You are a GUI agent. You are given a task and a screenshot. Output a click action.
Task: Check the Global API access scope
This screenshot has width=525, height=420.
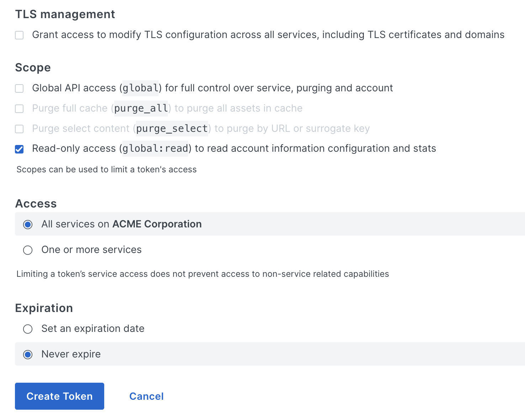19,88
